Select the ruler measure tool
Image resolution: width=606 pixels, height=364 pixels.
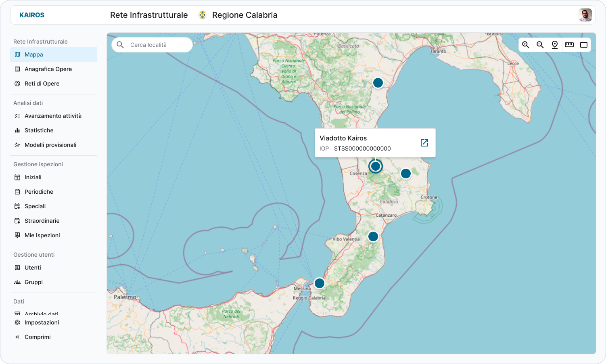[x=569, y=45]
